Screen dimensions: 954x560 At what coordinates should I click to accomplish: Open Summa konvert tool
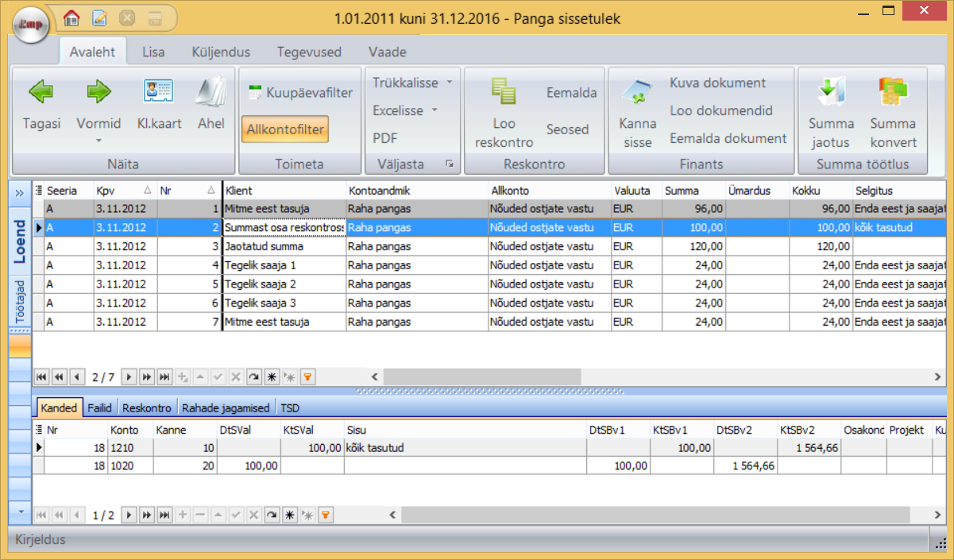pos(893,93)
